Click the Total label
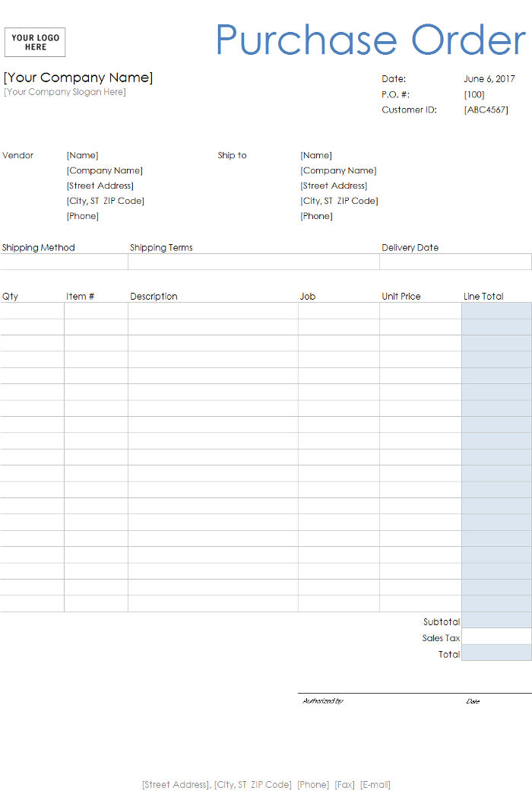Image resolution: width=532 pixels, height=791 pixels. (x=449, y=654)
